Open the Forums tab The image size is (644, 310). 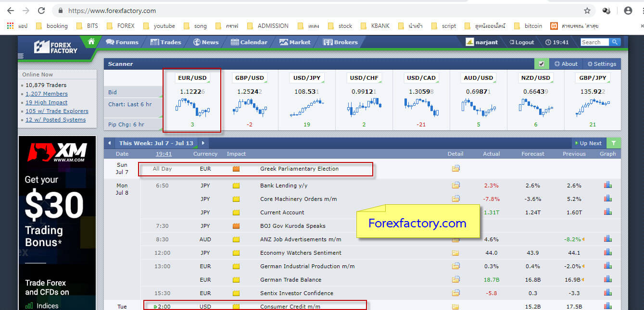point(122,42)
